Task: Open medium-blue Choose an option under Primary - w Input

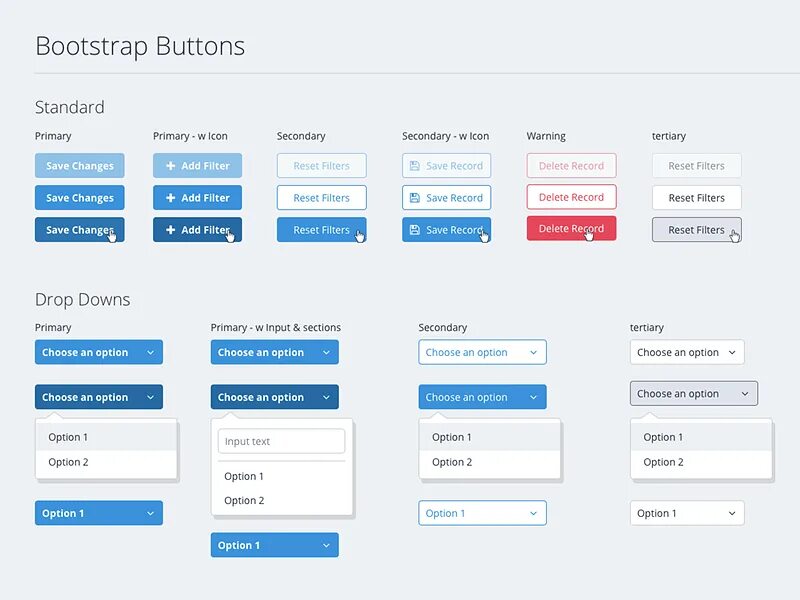Action: click(x=274, y=352)
